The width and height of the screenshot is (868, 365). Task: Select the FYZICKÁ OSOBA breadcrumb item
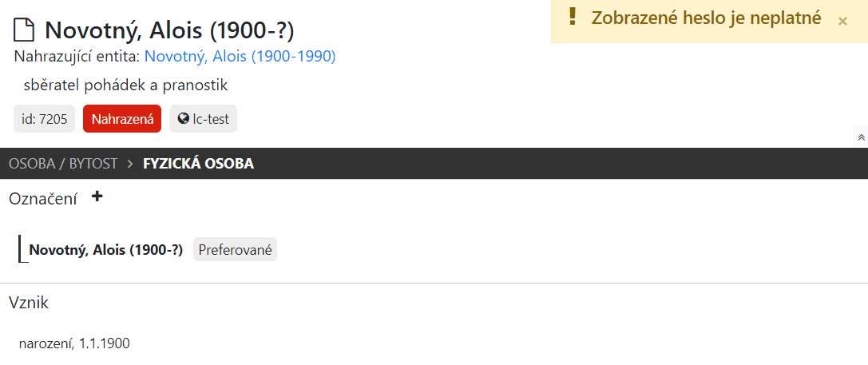pyautogui.click(x=198, y=164)
